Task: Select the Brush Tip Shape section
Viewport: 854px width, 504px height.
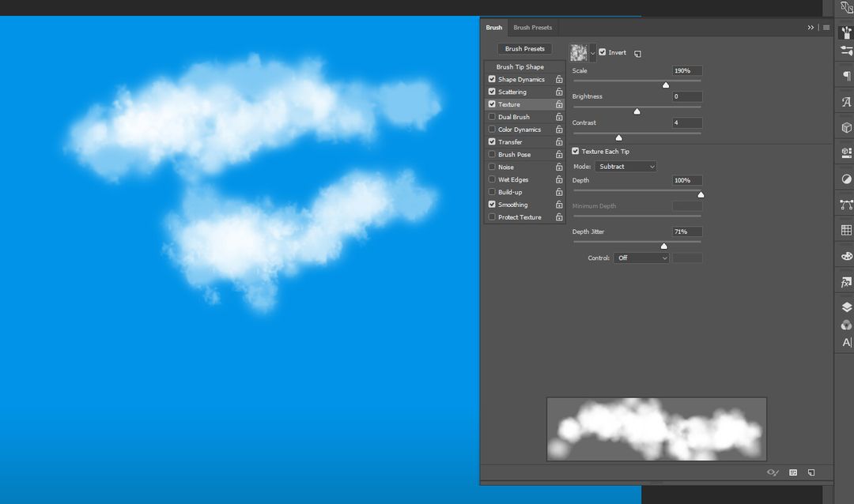Action: pos(520,67)
